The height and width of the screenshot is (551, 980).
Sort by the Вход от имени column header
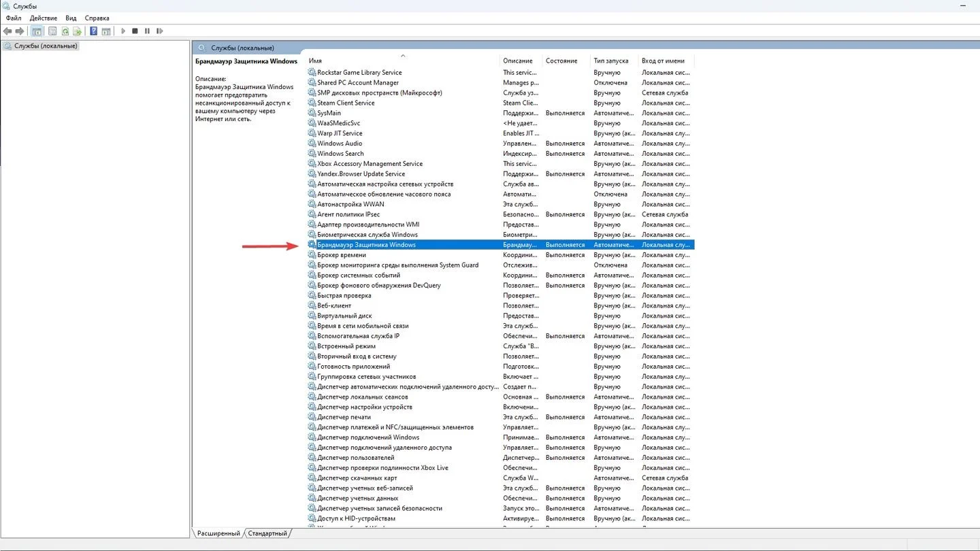coord(666,61)
